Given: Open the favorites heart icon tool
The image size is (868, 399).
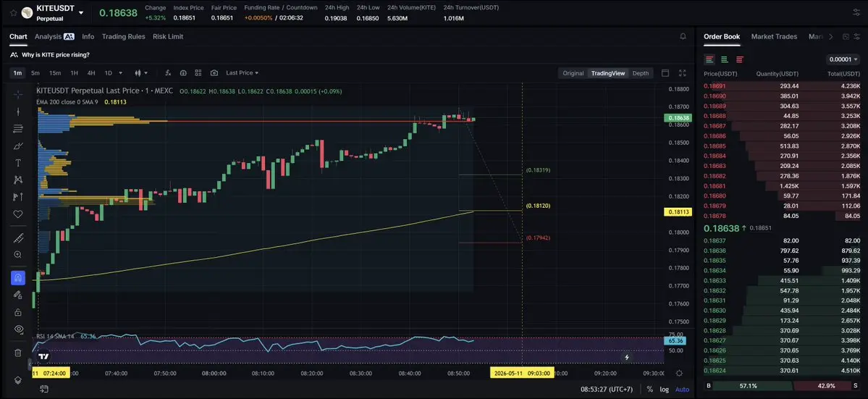Looking at the screenshot, I should (x=17, y=214).
